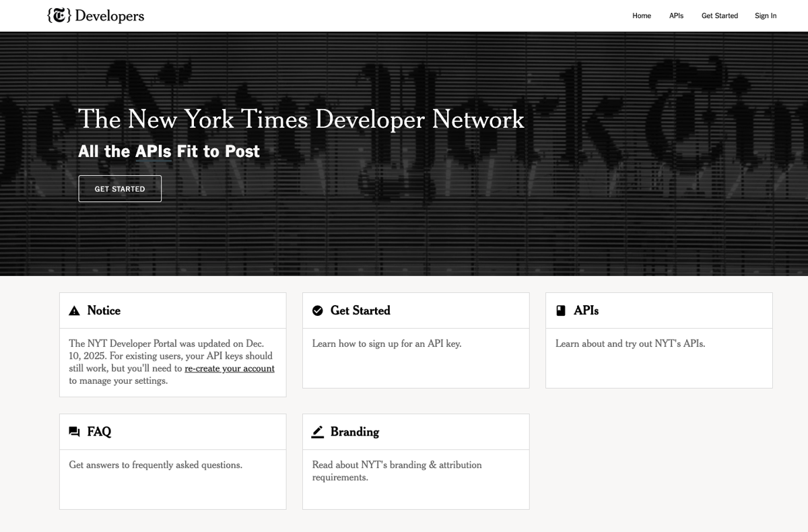The width and height of the screenshot is (808, 532).
Task: Click 'Learn how to sign up for an API key.'
Action: pyautogui.click(x=387, y=343)
